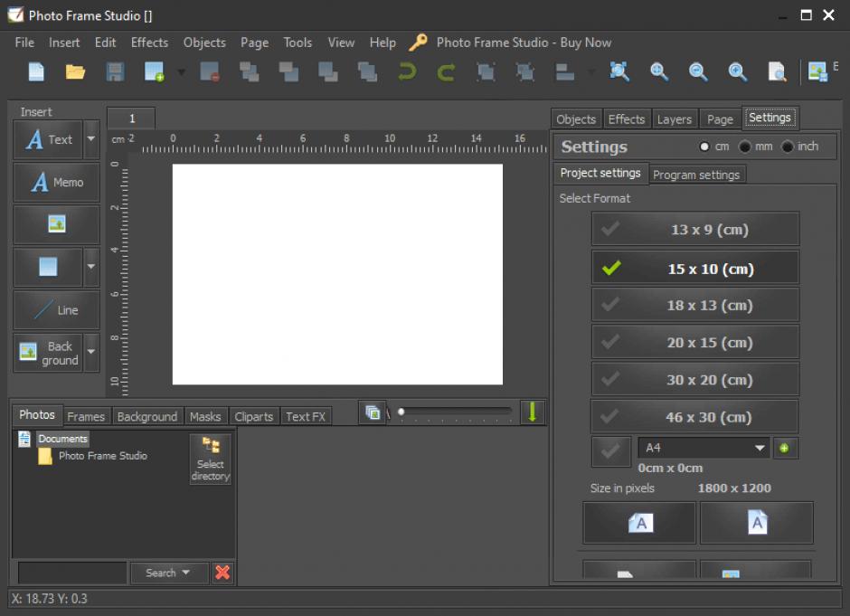850x616 pixels.
Task: Choose the 13 x 9 (cm) format
Action: click(695, 230)
